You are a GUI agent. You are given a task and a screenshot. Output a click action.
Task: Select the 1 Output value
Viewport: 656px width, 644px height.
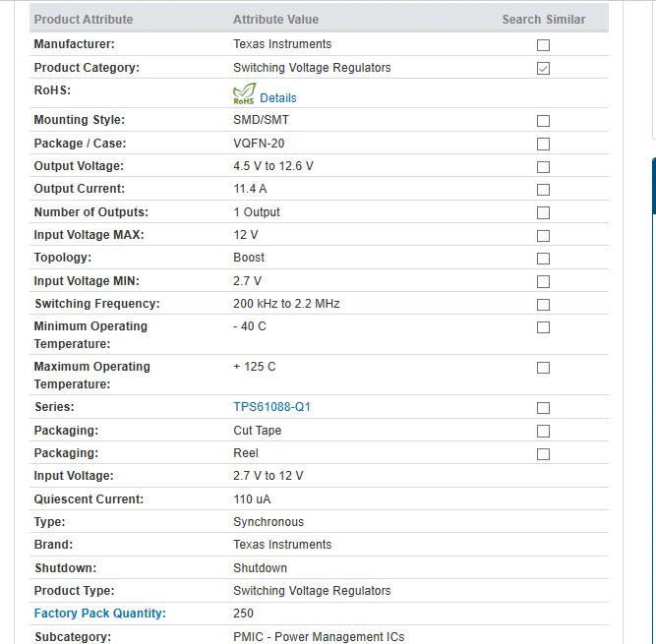coord(257,212)
